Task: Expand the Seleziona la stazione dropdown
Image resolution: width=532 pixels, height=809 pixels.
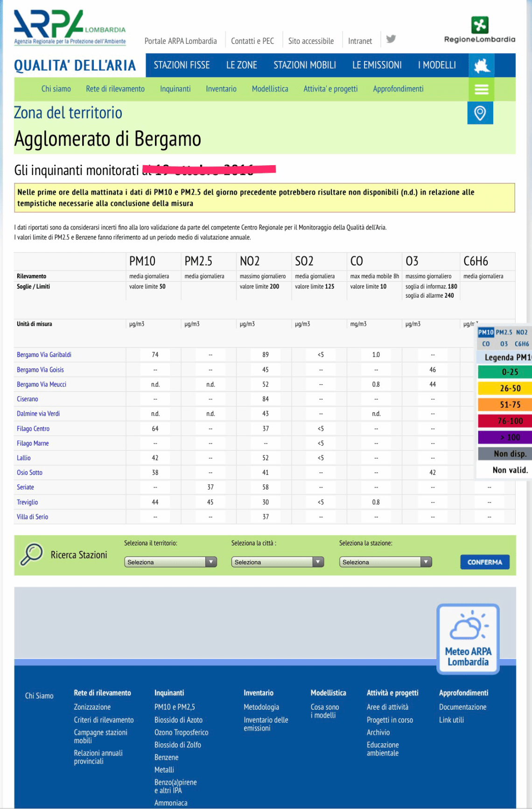Action: [385, 562]
